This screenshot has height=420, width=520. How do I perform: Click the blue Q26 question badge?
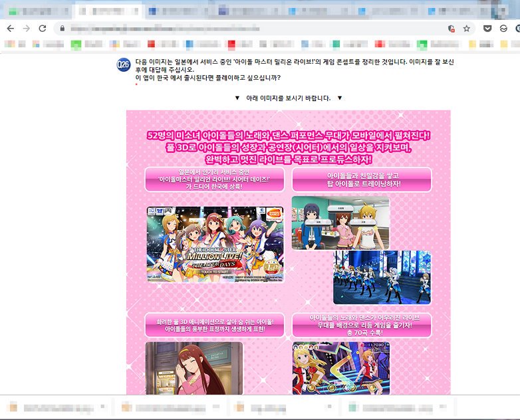click(123, 64)
